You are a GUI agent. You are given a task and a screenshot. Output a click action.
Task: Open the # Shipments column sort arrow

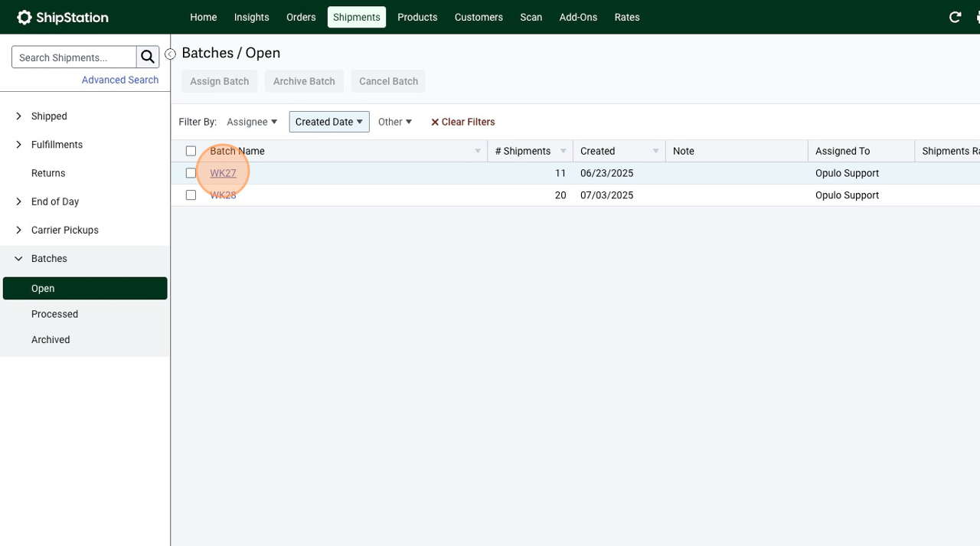pos(563,152)
